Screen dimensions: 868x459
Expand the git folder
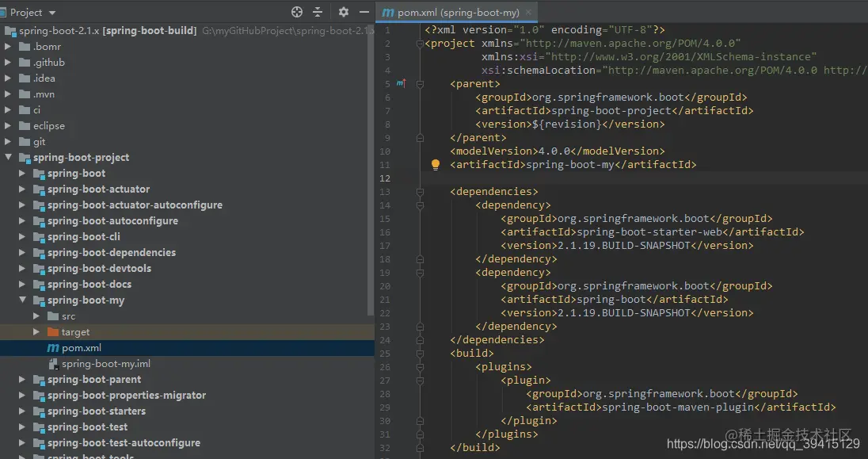(x=8, y=141)
